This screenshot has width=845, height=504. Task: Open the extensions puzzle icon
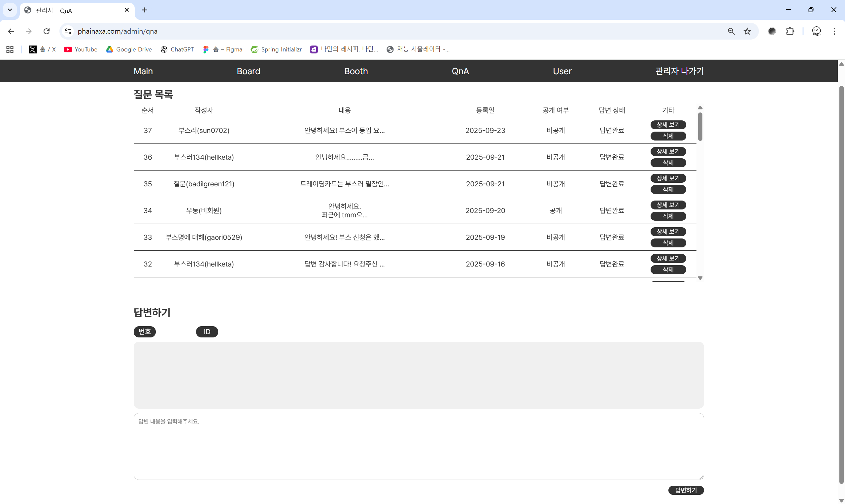click(x=790, y=31)
